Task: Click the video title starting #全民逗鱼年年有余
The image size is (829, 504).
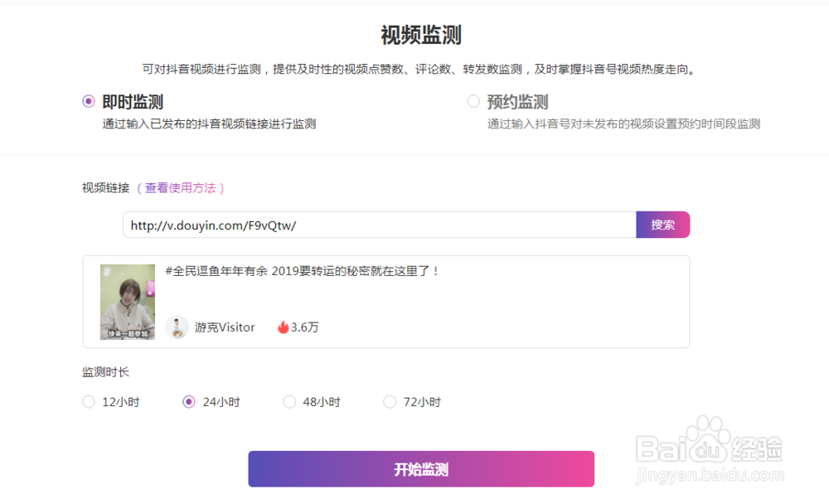Action: 302,271
